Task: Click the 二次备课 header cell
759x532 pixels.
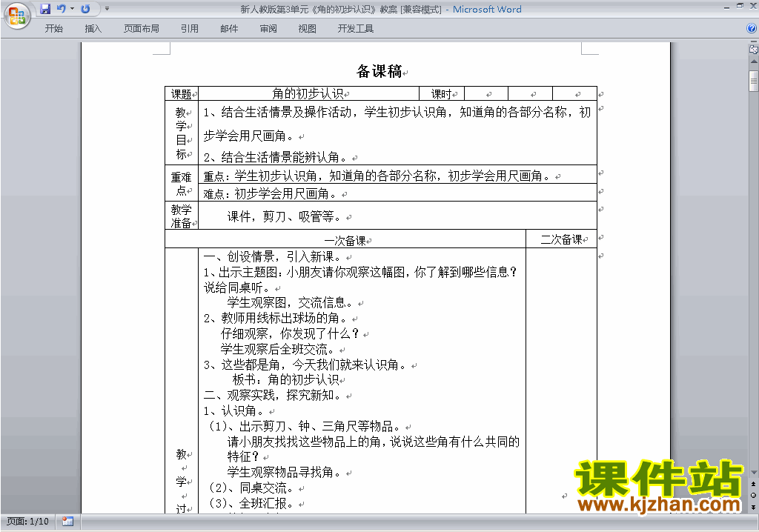Action: (x=561, y=239)
